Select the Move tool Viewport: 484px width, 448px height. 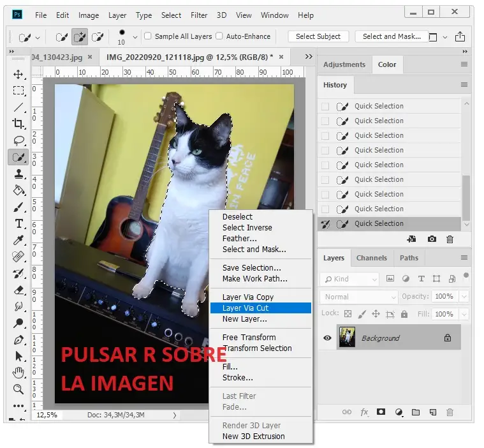point(18,75)
